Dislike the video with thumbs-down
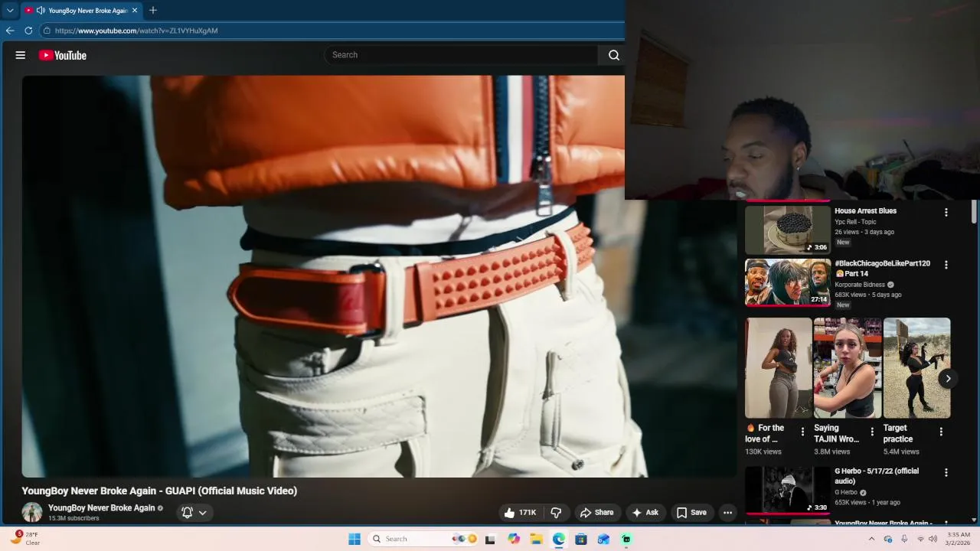980x551 pixels. 557,513
